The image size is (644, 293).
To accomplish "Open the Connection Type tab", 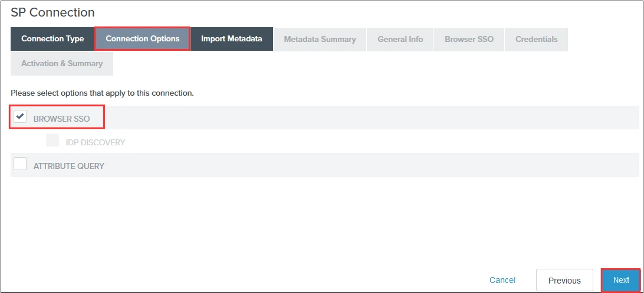I will click(x=52, y=39).
